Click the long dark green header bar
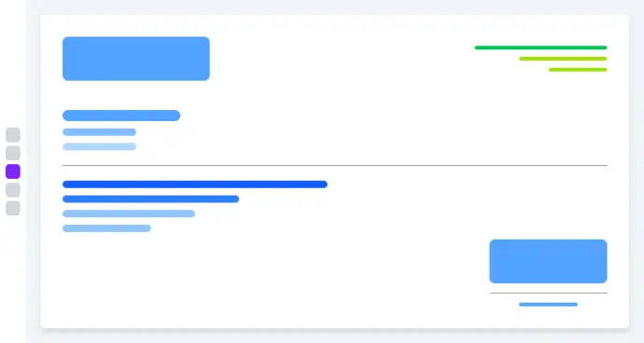644x343 pixels. (541, 48)
